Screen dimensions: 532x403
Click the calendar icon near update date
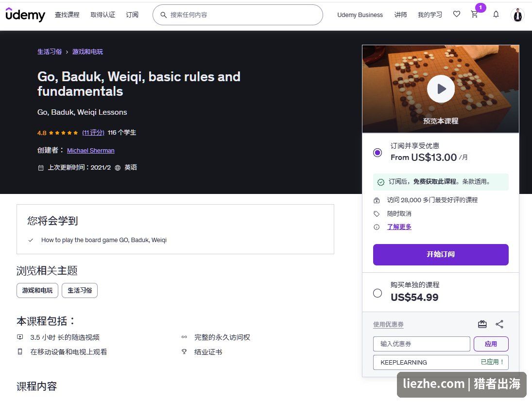(41, 168)
